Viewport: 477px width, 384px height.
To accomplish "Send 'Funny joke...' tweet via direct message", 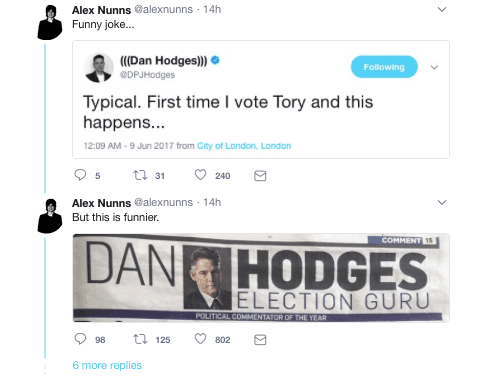I will pos(260,176).
